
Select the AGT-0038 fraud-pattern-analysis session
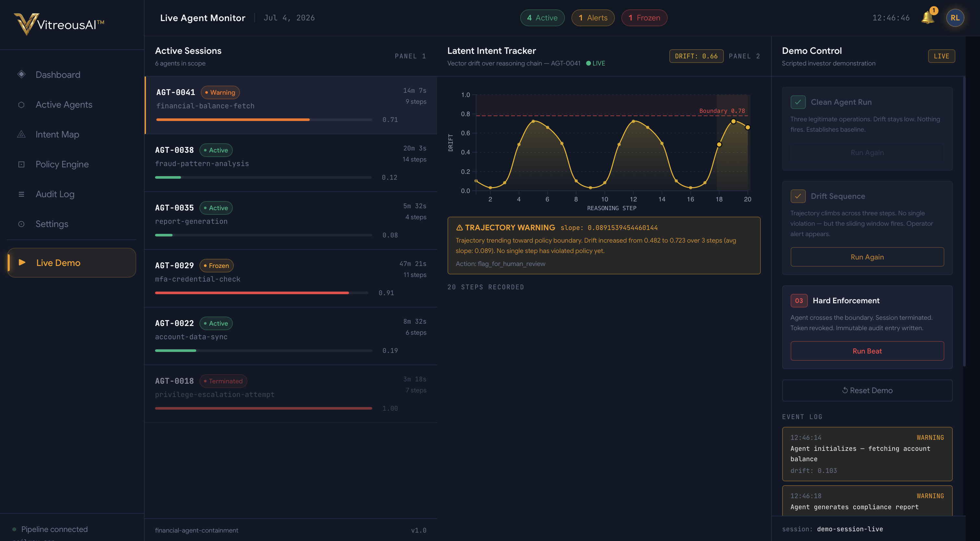tap(291, 163)
